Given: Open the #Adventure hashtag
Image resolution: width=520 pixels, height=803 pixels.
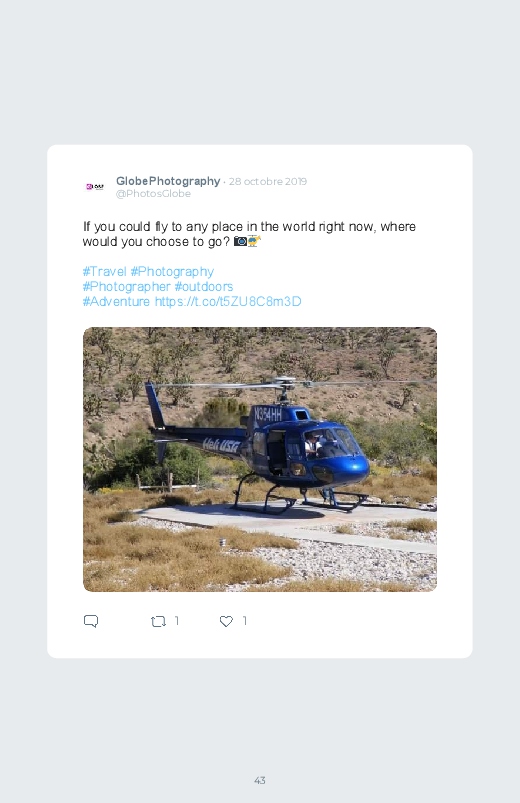Looking at the screenshot, I should [x=116, y=301].
